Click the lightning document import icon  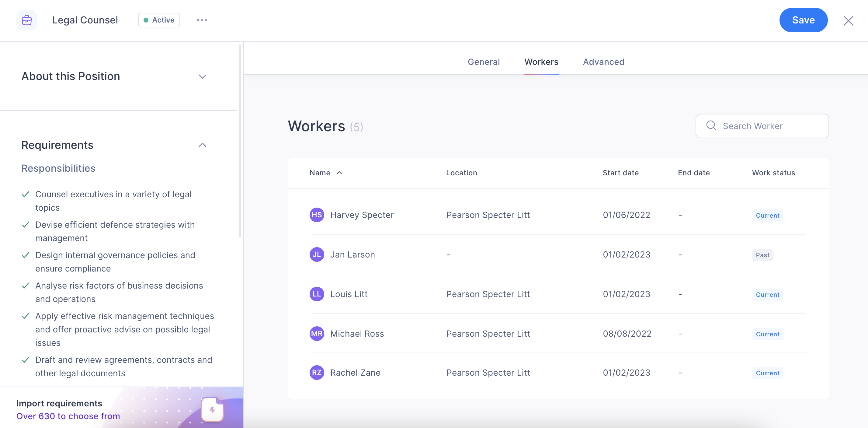pos(212,409)
